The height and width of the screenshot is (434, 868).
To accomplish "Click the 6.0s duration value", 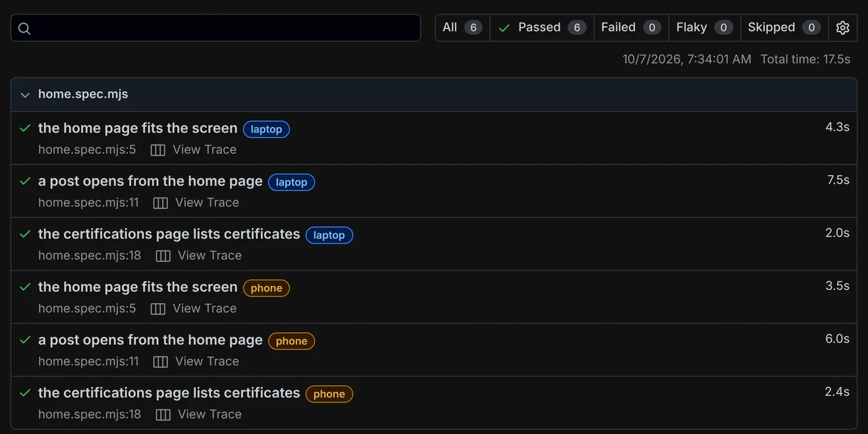I will tap(837, 339).
